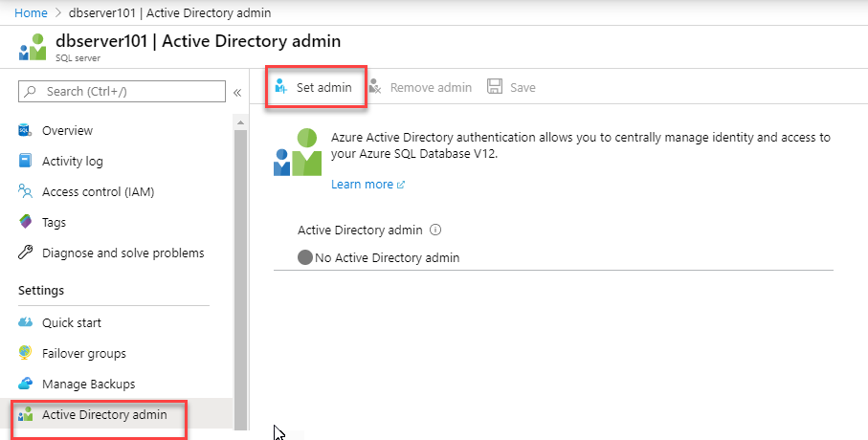This screenshot has height=440, width=868.
Task: Click the purple Tags icon
Action: (26, 222)
